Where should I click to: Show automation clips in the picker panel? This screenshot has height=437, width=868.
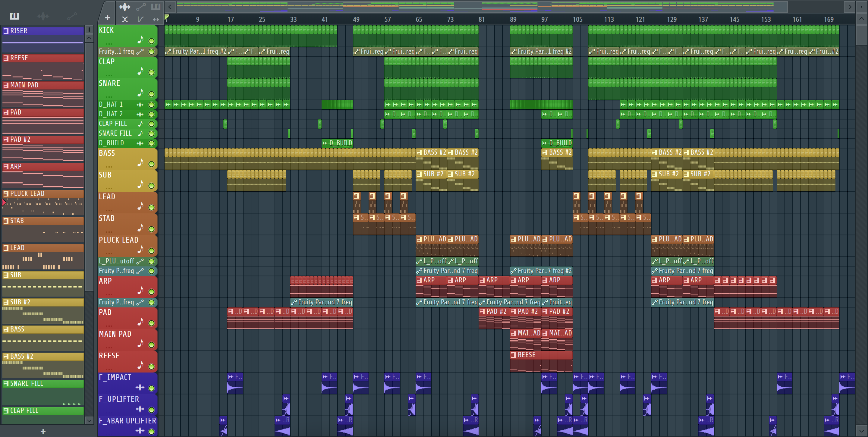pos(72,16)
